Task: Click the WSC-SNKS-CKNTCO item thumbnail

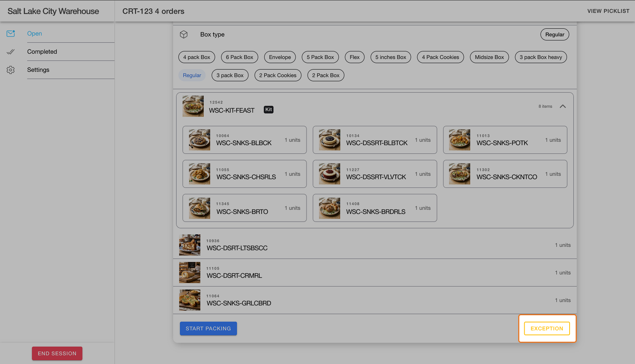Action: click(460, 174)
